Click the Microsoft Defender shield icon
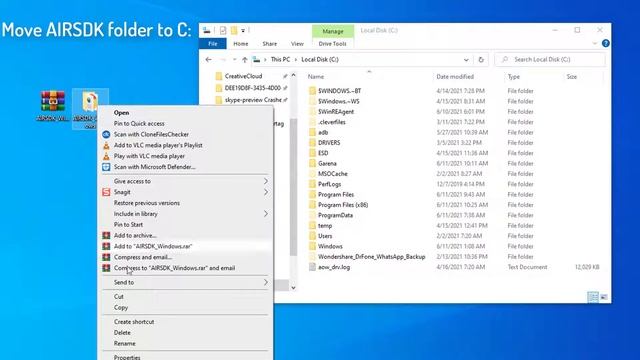Screen dimensions: 640x360 point(106,167)
